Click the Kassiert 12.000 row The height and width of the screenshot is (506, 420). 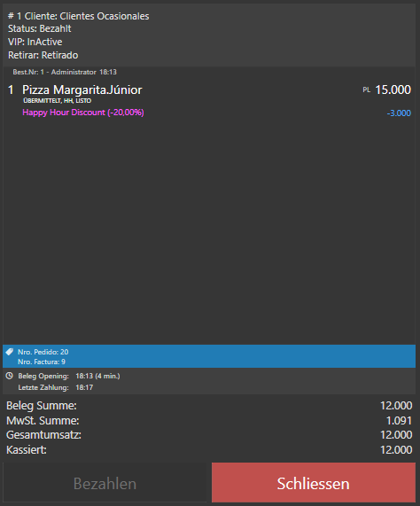(209, 449)
